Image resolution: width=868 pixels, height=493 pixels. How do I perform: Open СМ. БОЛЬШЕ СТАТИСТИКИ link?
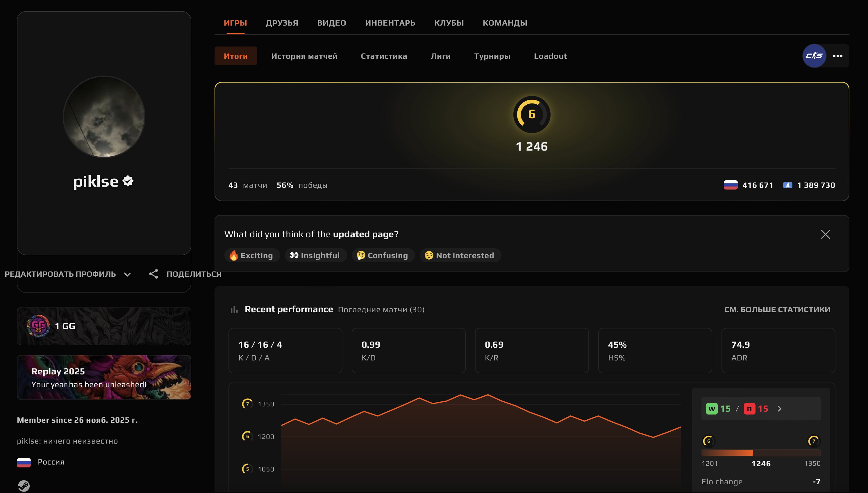click(777, 309)
